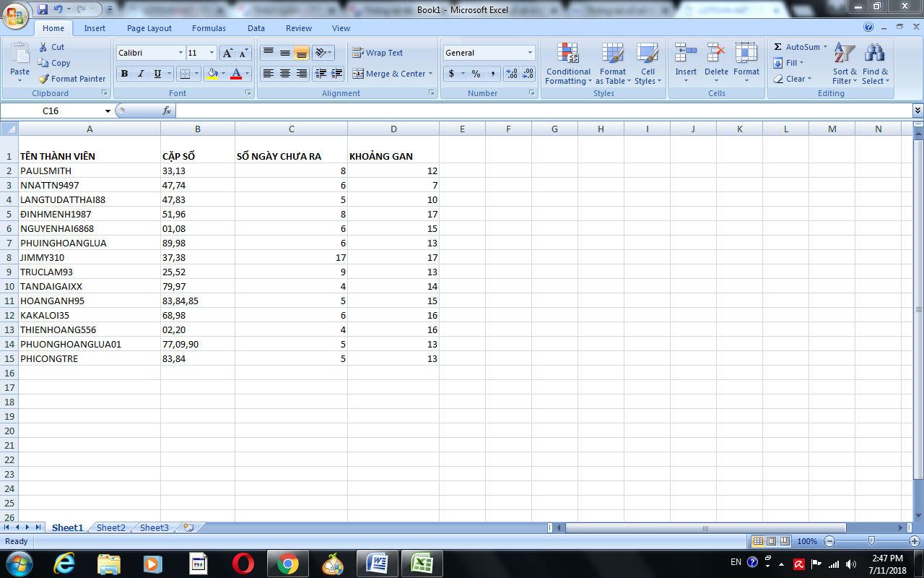Screen dimensions: 924x578
Task: Toggle Italic formatting
Action: [x=141, y=74]
